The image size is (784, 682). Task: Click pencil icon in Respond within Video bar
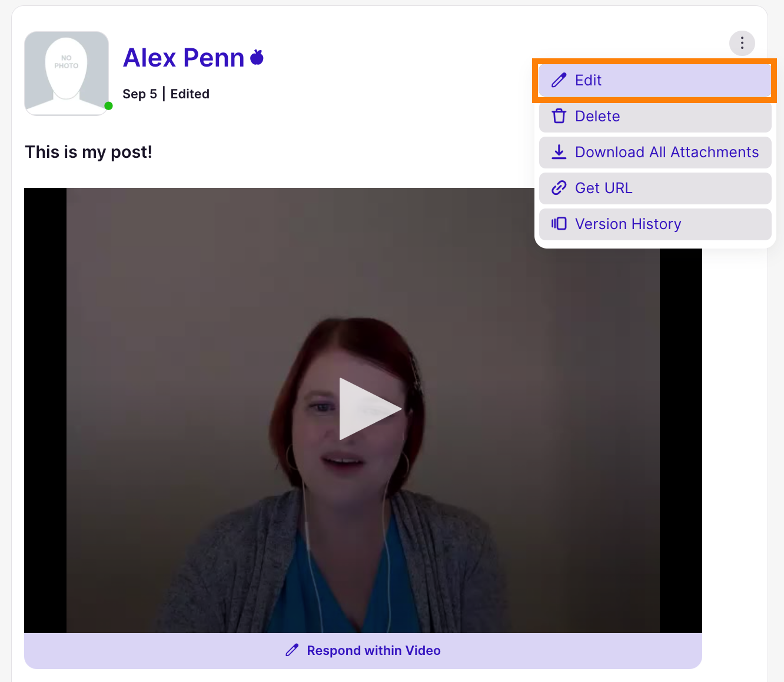click(292, 650)
